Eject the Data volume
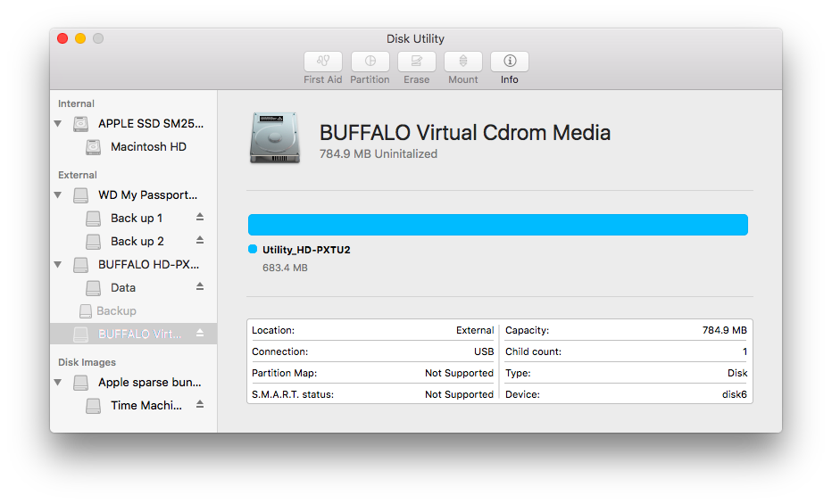 pos(200,286)
